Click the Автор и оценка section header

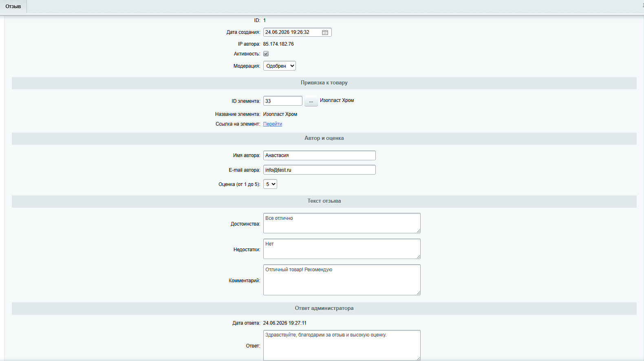click(x=324, y=138)
